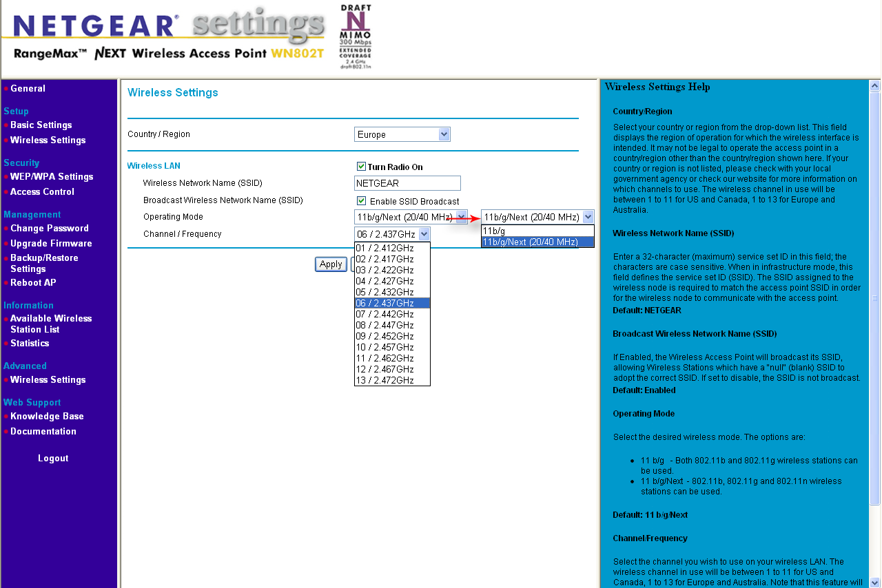This screenshot has height=588, width=882.
Task: Toggle Enable SSID Broadcast checkbox
Action: 361,201
